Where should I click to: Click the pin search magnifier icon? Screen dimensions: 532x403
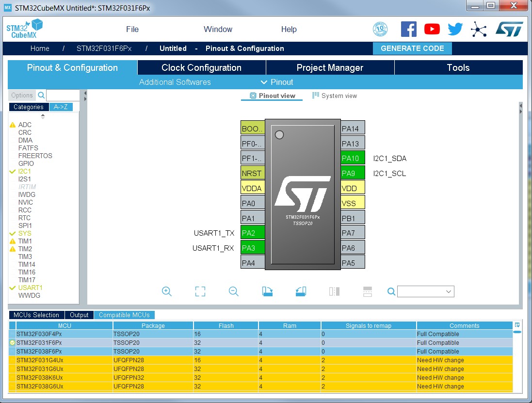(x=391, y=291)
